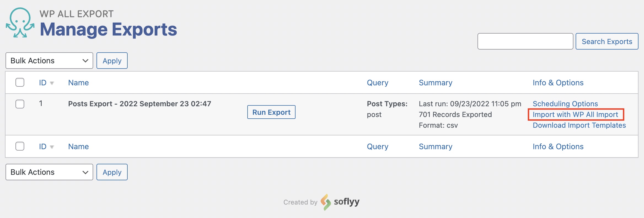
Task: Open Scheduling Options link
Action: (x=565, y=104)
